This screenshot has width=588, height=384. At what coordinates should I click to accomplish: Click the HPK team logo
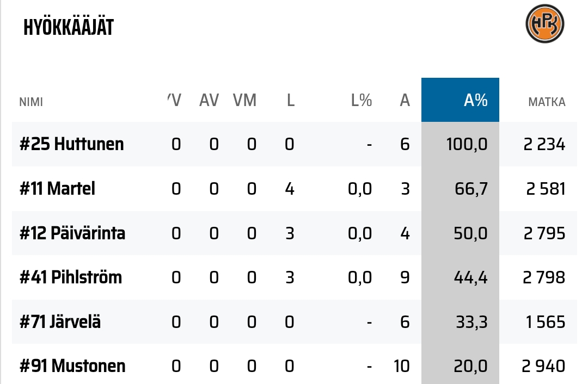tap(545, 24)
